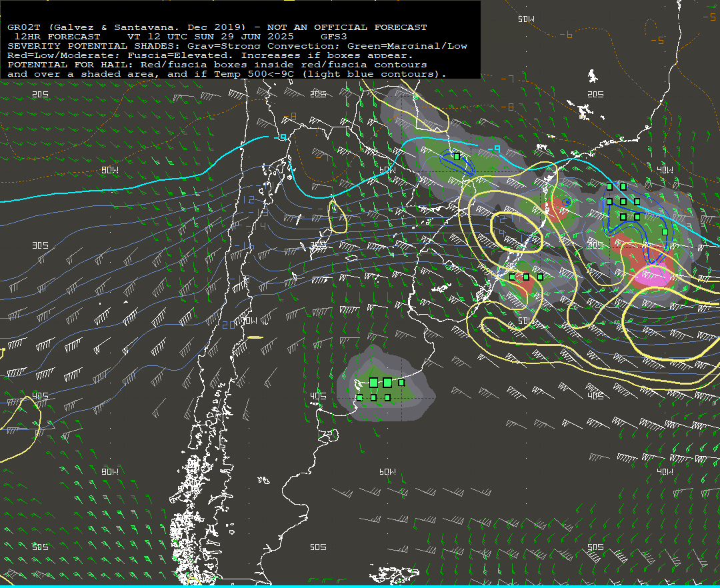Select the 'VT 12 UTC SUN 29 JUN 2025' valid time
720x588 pixels.
(210, 36)
